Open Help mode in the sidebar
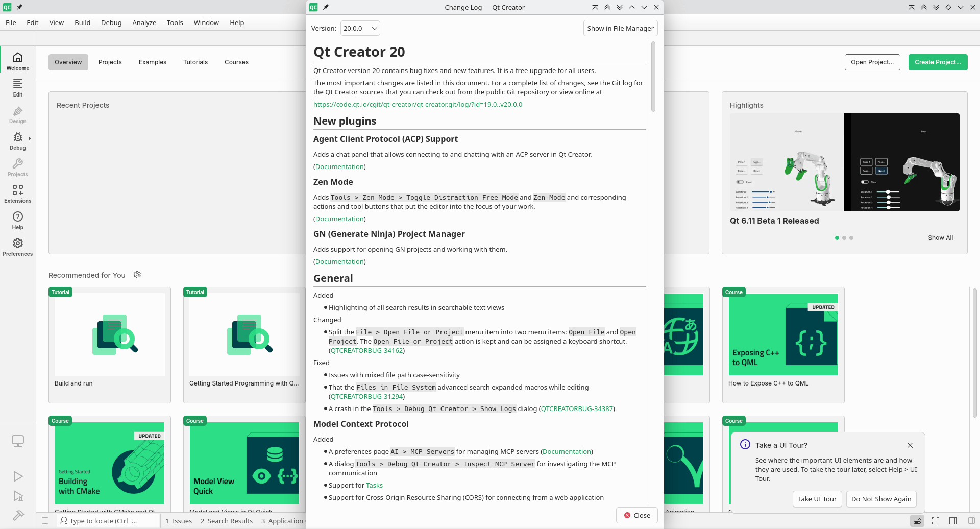 [x=18, y=220]
